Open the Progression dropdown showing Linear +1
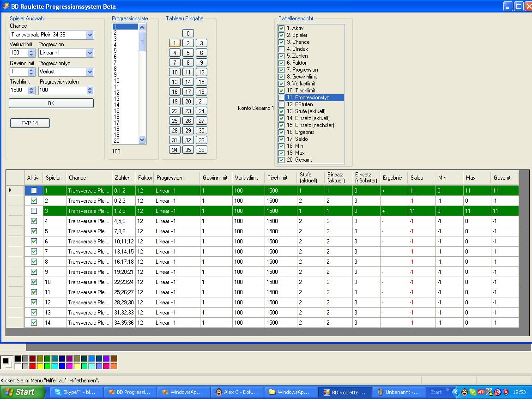The height and width of the screenshot is (399, 532). (x=90, y=53)
